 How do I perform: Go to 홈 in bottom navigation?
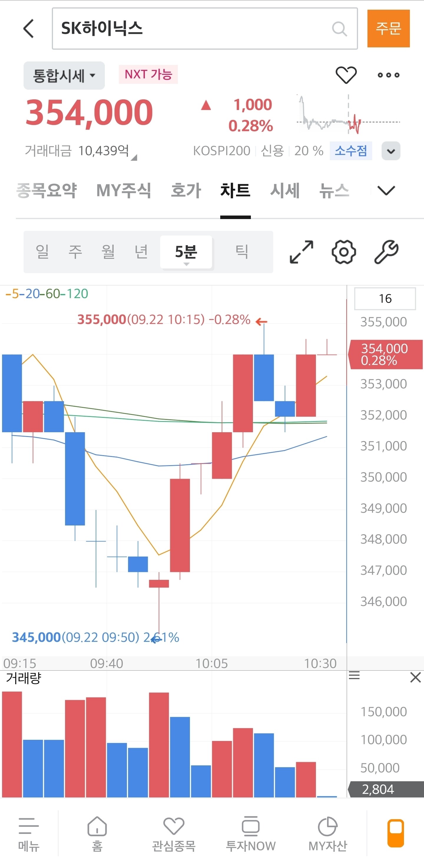click(x=97, y=832)
